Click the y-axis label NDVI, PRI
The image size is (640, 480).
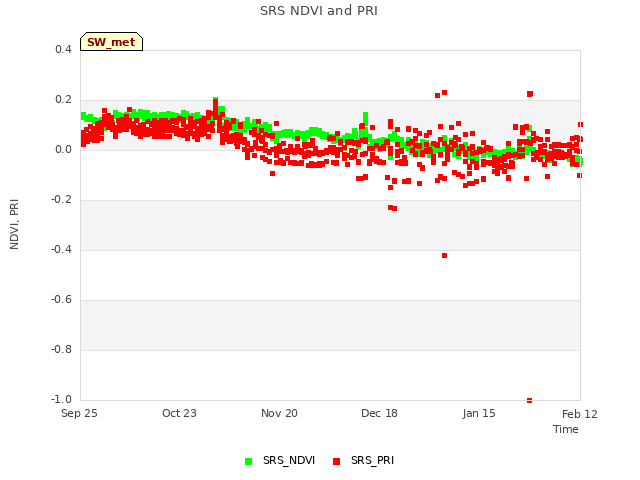[14, 224]
